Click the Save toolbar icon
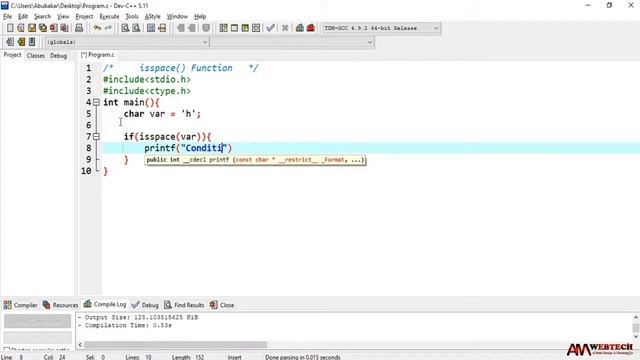Image resolution: width=640 pixels, height=360 pixels. (32, 28)
